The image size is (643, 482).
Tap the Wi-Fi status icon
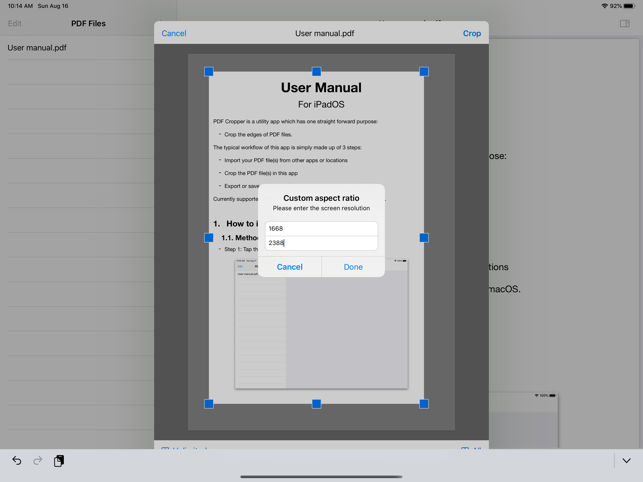(x=604, y=6)
